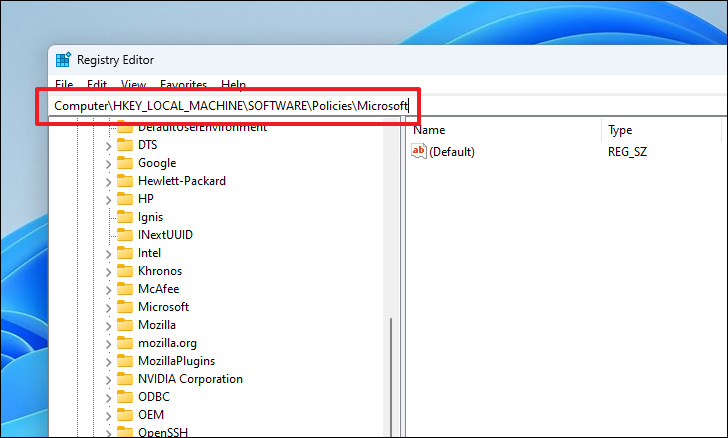Expand the Mozilla key
Viewport: 728px width, 438px height.
(x=108, y=326)
